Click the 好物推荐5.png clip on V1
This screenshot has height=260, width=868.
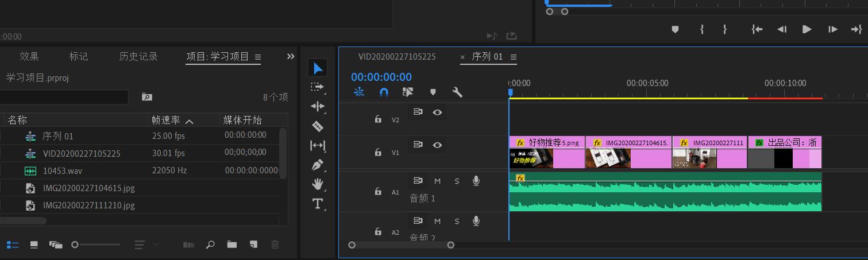pos(547,152)
